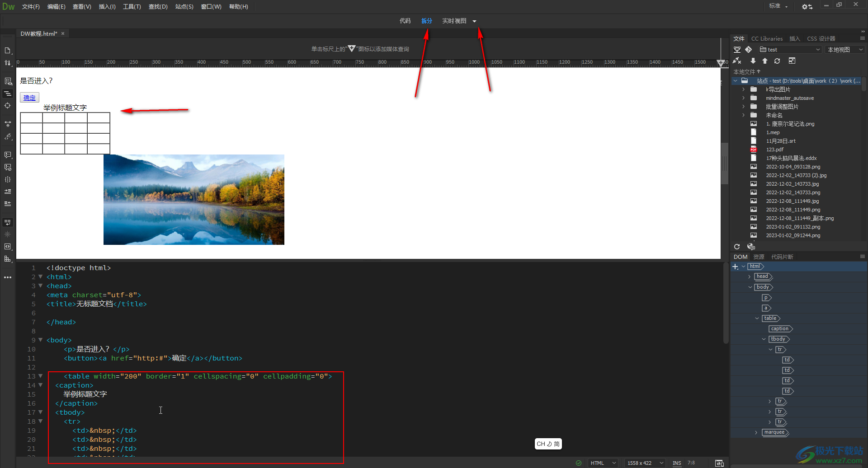The width and height of the screenshot is (868, 468).
Task: Open 插入(I) menu
Action: (107, 7)
